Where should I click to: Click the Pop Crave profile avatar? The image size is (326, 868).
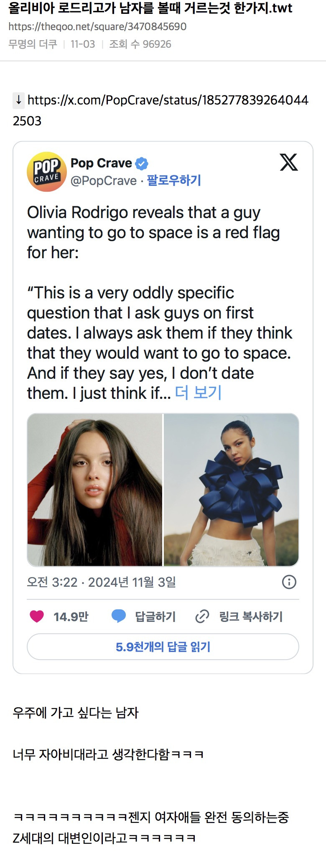tap(47, 172)
